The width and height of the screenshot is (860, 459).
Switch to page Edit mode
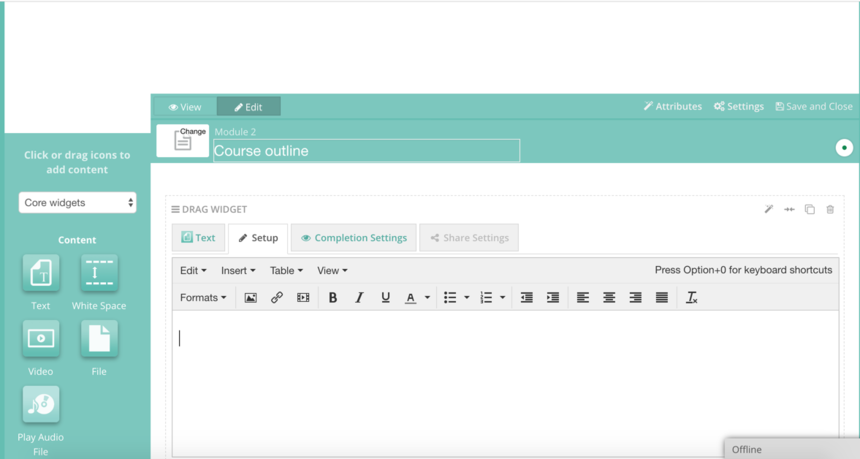248,107
